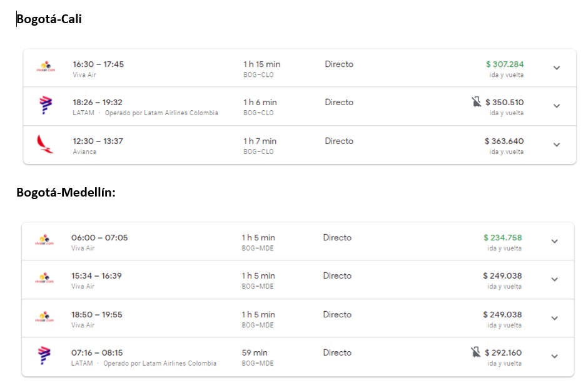Click LATAM logo on 07:16 Medellín flight
The image size is (588, 390).
pos(44,355)
